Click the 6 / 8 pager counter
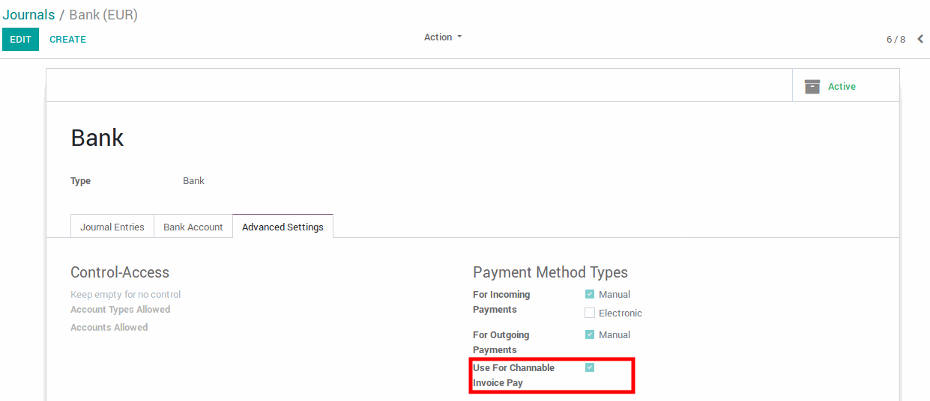Screen dimensions: 930x401 click(x=896, y=40)
